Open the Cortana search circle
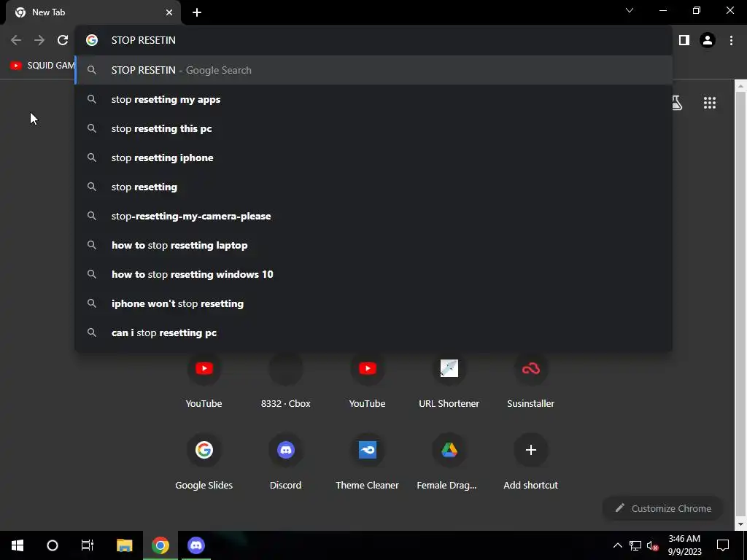Screen dimensions: 747x560 coord(53,545)
